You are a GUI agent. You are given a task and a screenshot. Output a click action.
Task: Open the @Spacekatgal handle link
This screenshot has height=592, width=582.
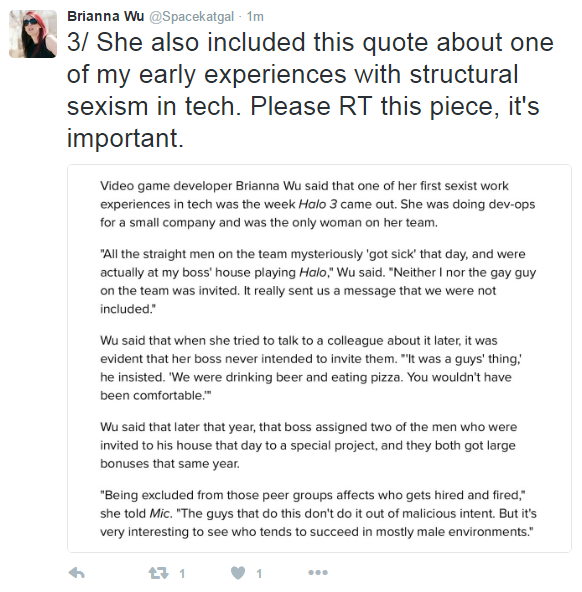click(x=192, y=17)
